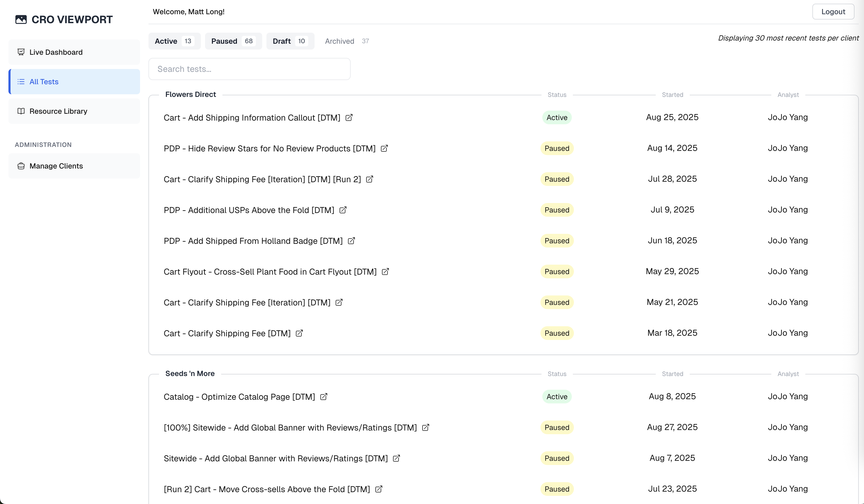Show the Draft tests tab
864x504 pixels.
tap(290, 41)
